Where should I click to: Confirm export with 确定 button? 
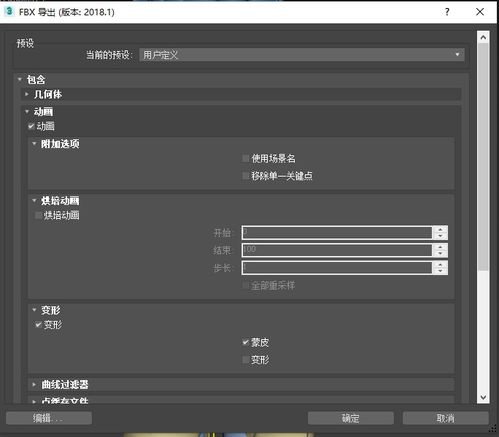pyautogui.click(x=351, y=418)
